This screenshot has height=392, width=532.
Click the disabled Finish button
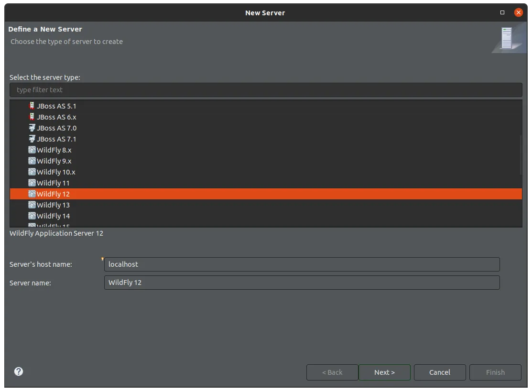(x=495, y=372)
